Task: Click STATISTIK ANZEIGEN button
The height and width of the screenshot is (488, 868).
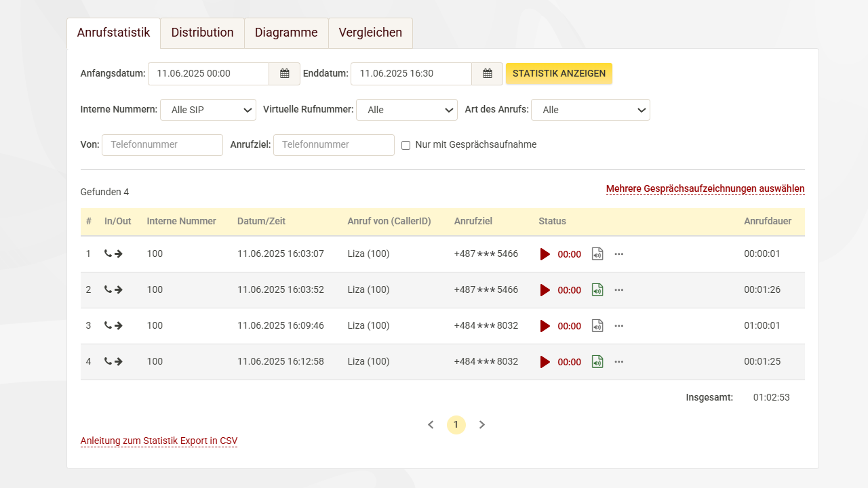Action: click(x=559, y=73)
